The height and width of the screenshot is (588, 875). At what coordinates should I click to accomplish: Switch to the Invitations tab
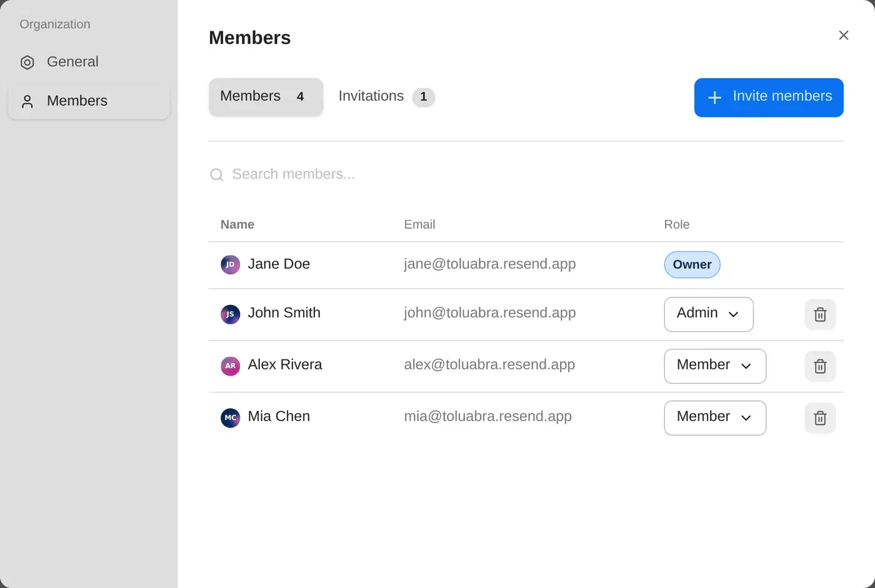[x=386, y=97]
